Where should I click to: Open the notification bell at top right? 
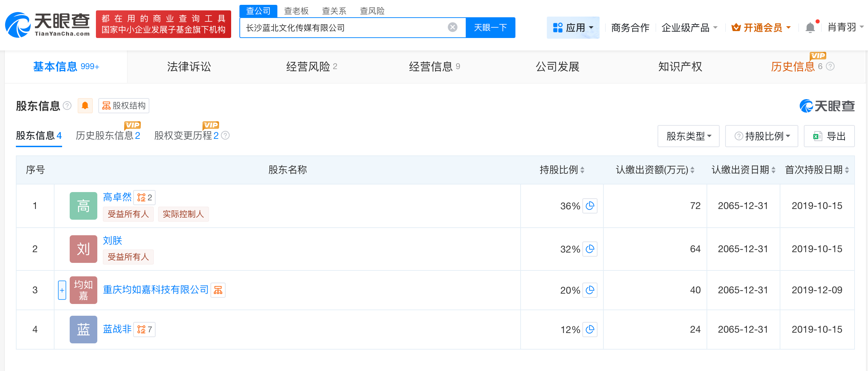pos(809,27)
